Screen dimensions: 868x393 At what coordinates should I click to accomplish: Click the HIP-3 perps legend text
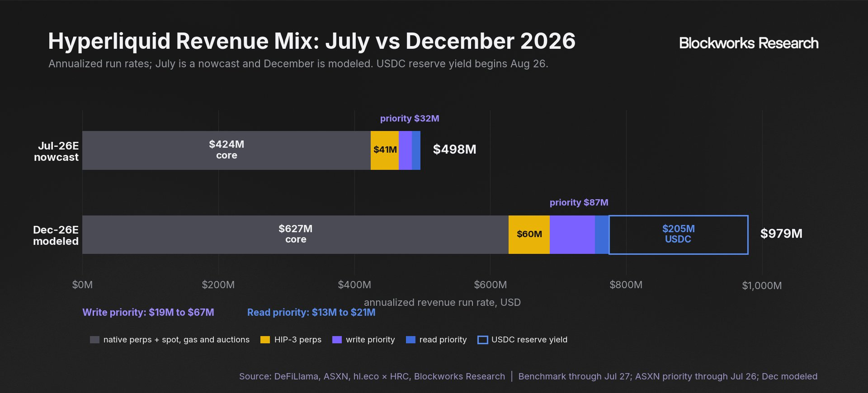pyautogui.click(x=298, y=340)
